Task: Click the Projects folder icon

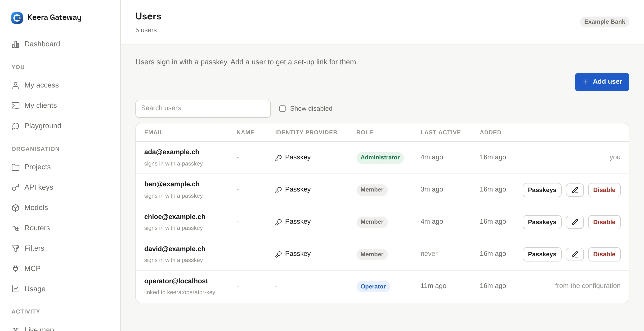Action: point(15,167)
